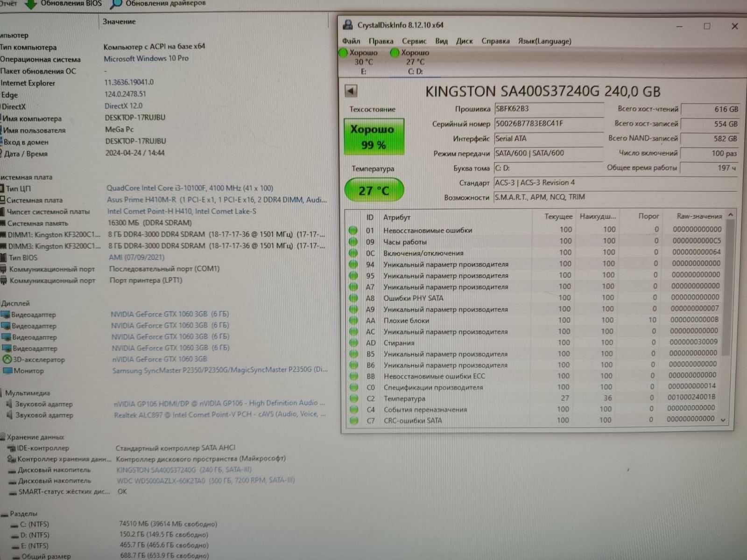747x560 pixels.
Task: Open the Realtek ALC897 audio adapter link
Action: 219,414
